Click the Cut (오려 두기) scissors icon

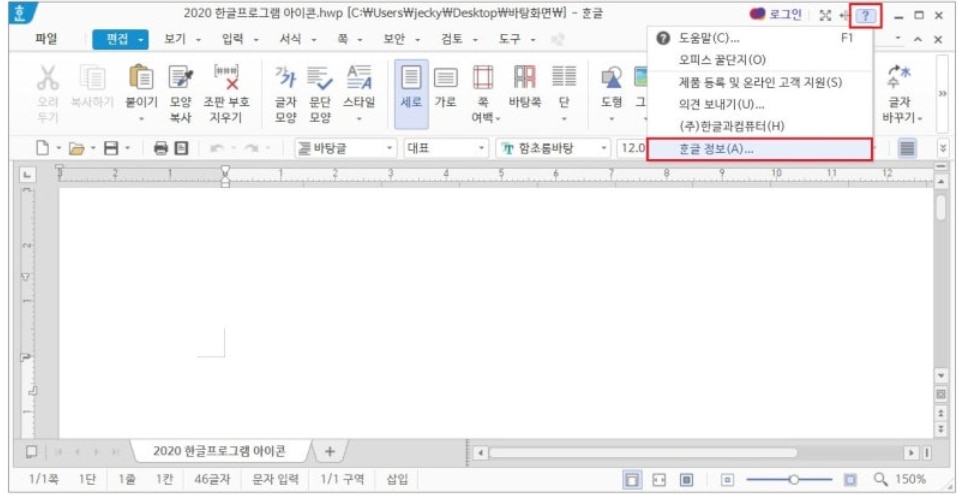[x=48, y=77]
